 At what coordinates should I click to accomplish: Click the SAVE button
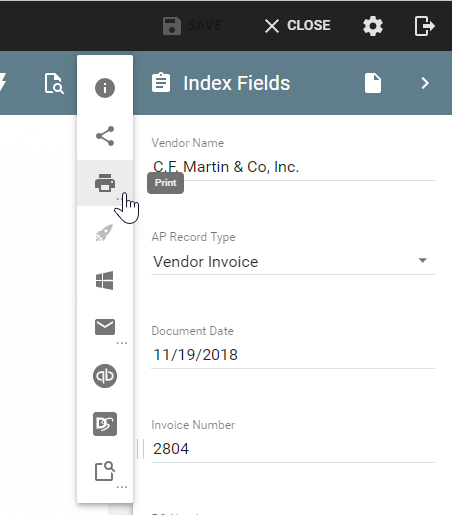pos(193,26)
